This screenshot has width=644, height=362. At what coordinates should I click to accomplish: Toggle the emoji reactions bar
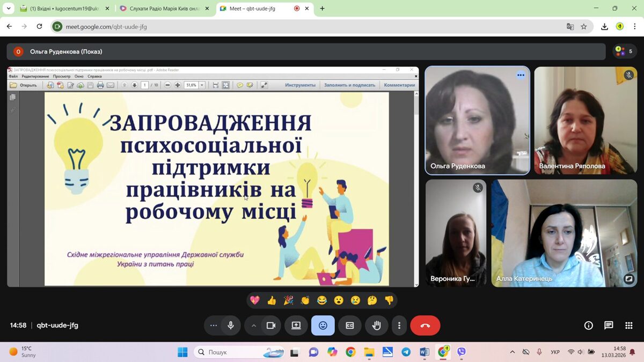pos(323,326)
